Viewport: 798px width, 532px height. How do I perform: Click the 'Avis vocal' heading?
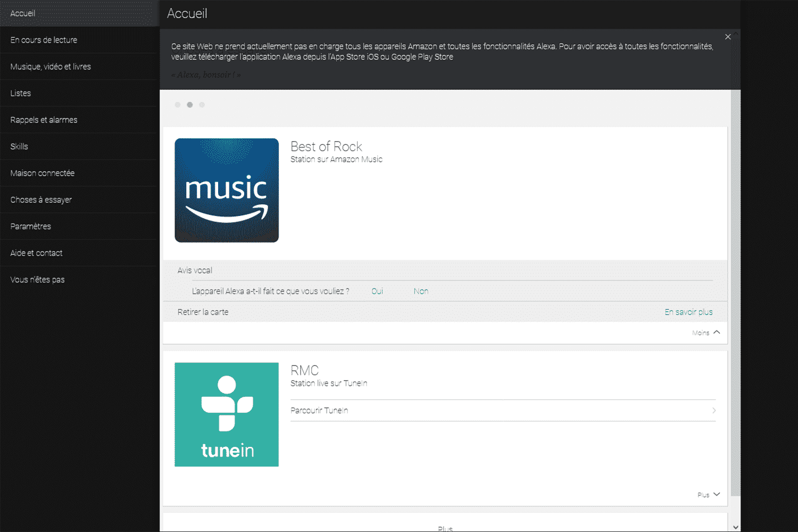pos(195,270)
